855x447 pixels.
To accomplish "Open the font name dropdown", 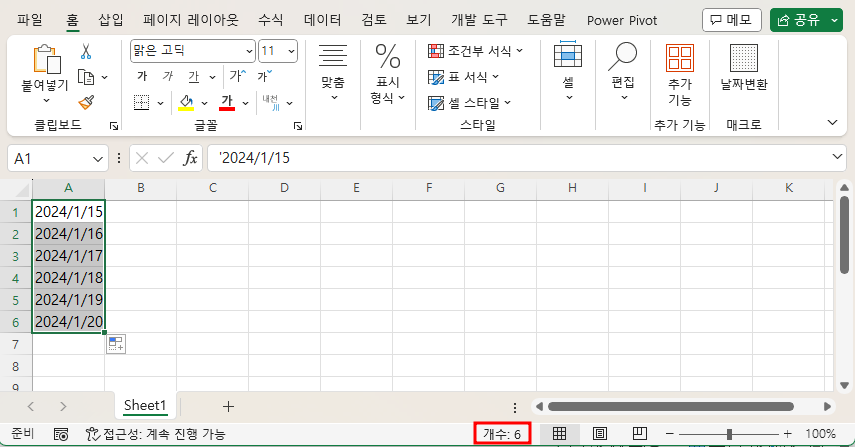I will point(249,51).
